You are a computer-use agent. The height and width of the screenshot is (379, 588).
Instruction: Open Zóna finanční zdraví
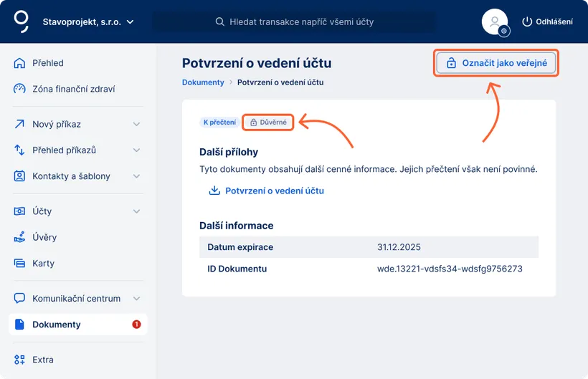pyautogui.click(x=73, y=89)
